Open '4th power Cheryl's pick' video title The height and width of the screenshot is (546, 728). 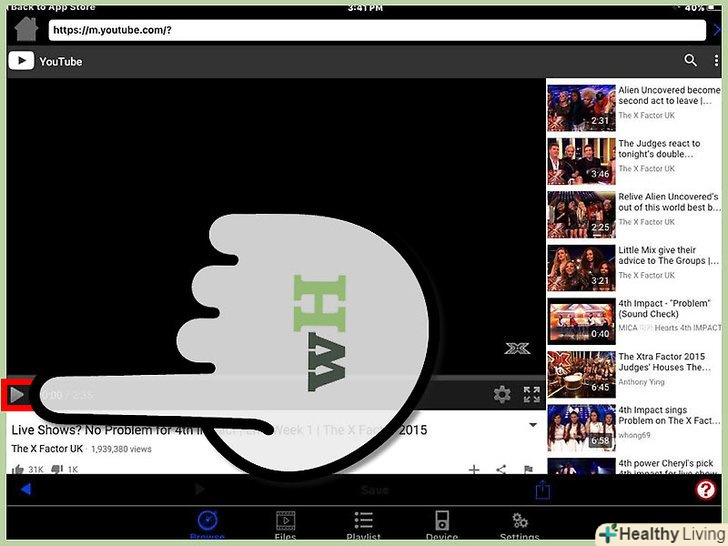[x=666, y=466]
